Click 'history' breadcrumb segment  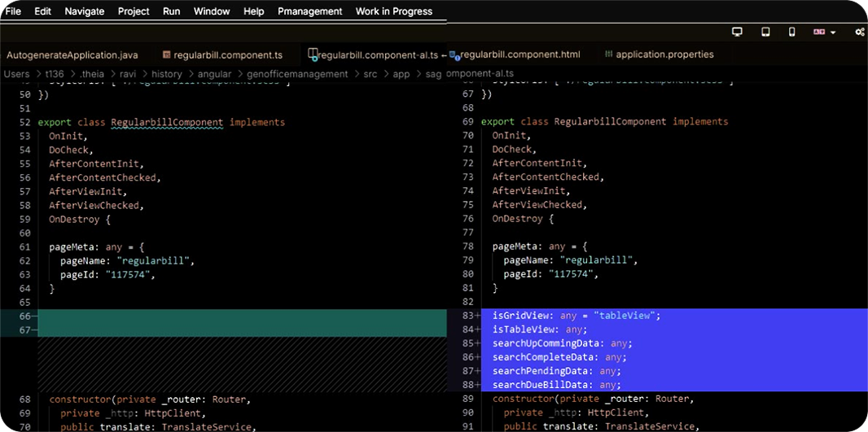[167, 73]
